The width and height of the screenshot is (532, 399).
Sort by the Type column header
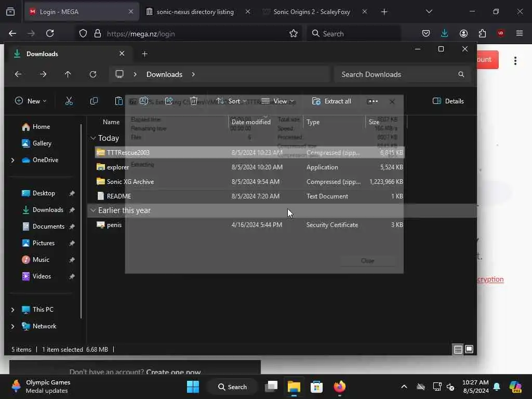pyautogui.click(x=313, y=122)
